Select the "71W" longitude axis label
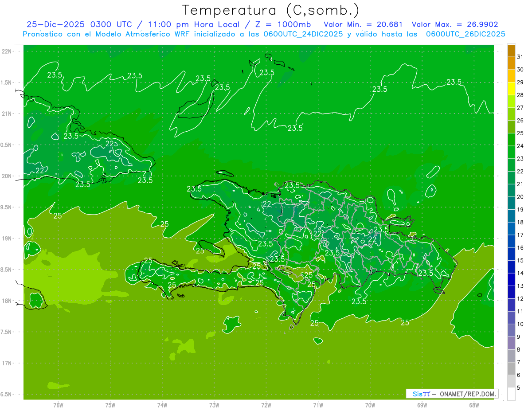532x411 pixels. coord(318,405)
